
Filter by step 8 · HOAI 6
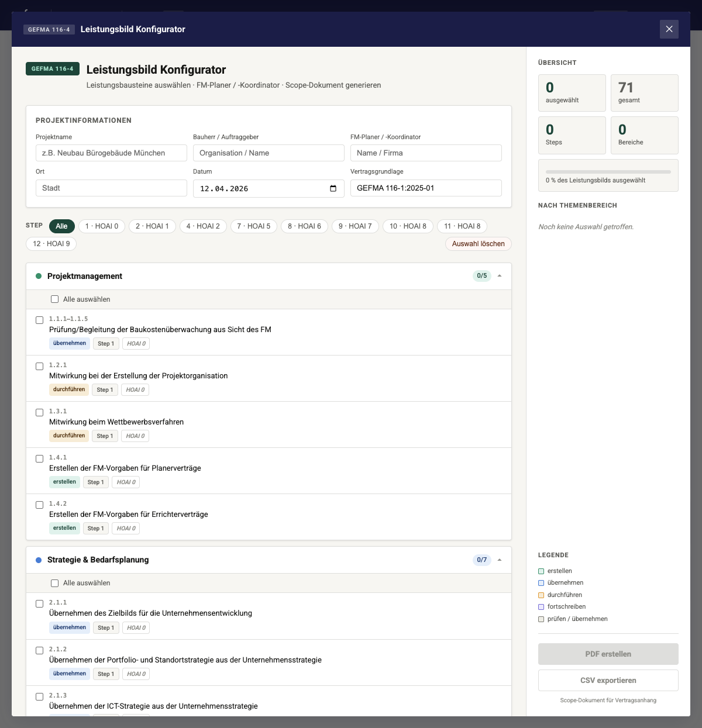[x=304, y=226]
